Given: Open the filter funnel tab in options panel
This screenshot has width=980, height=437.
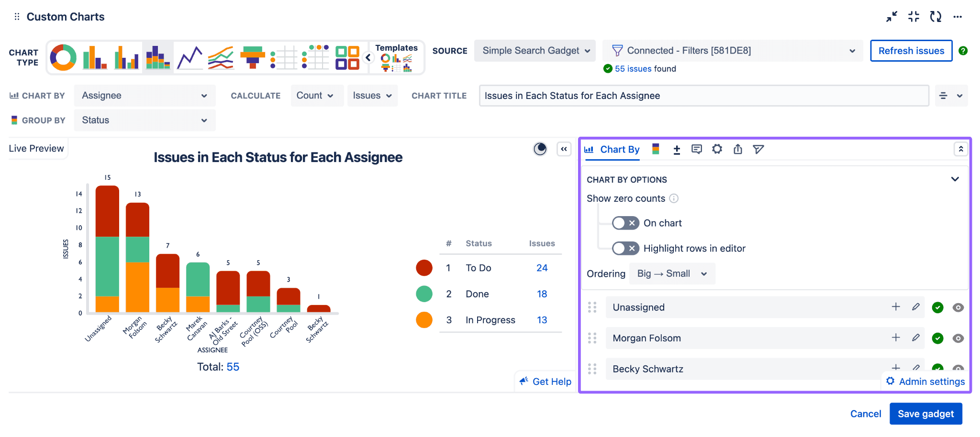Looking at the screenshot, I should (x=758, y=149).
